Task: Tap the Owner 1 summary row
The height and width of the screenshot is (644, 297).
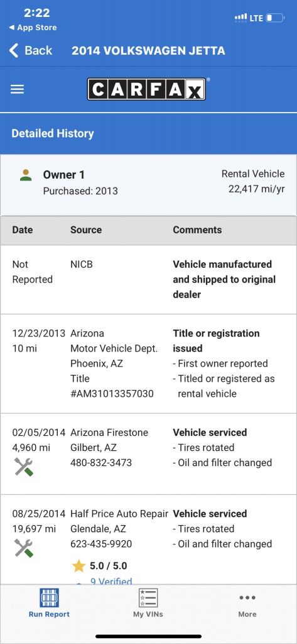Action: (x=148, y=184)
